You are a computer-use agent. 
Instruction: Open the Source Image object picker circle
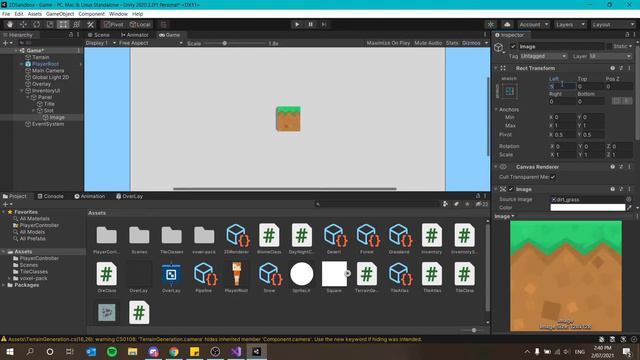[629, 199]
